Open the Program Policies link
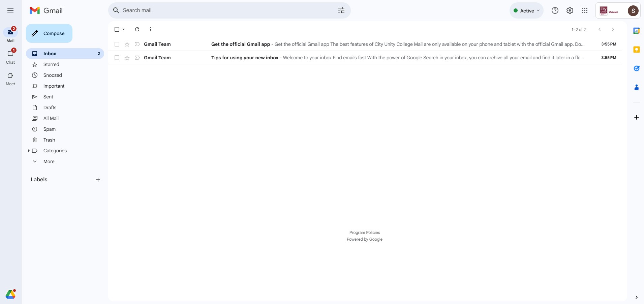 point(364,233)
